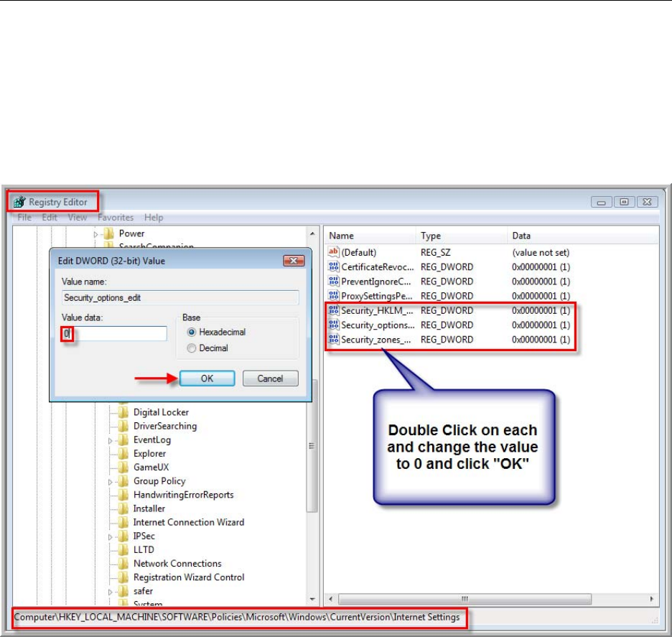The height and width of the screenshot is (637, 672).
Task: Click the PreventIgnoreC... DWORD icon
Action: (333, 282)
